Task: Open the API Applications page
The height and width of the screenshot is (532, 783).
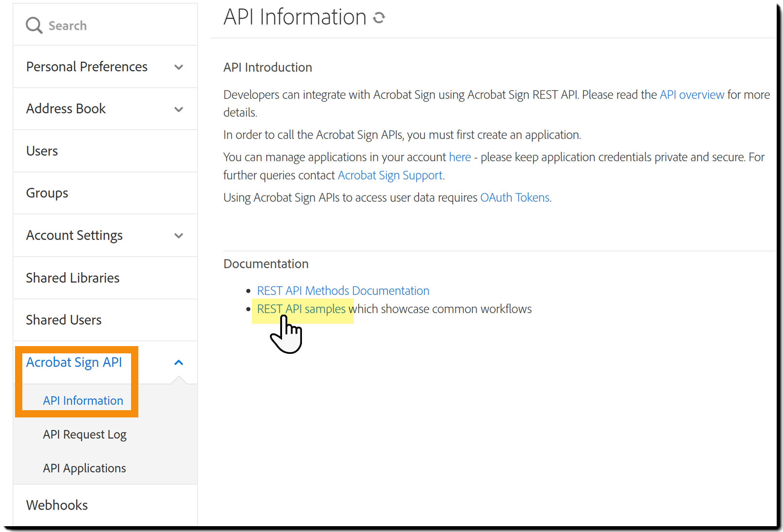Action: [84, 468]
